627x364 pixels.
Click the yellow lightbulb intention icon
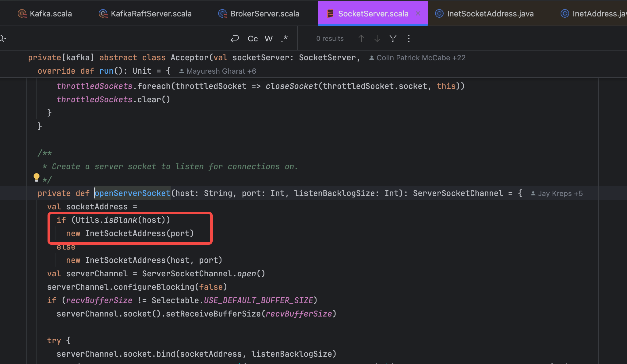(x=36, y=177)
